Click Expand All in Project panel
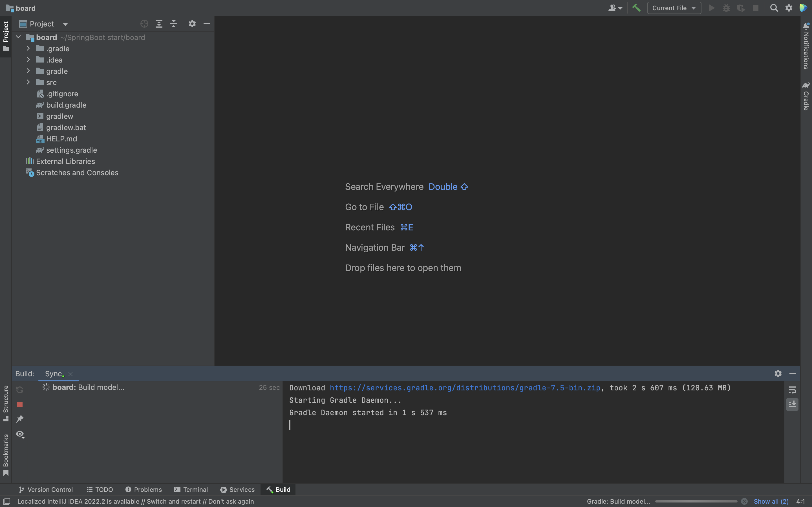The width and height of the screenshot is (812, 507). (x=159, y=24)
